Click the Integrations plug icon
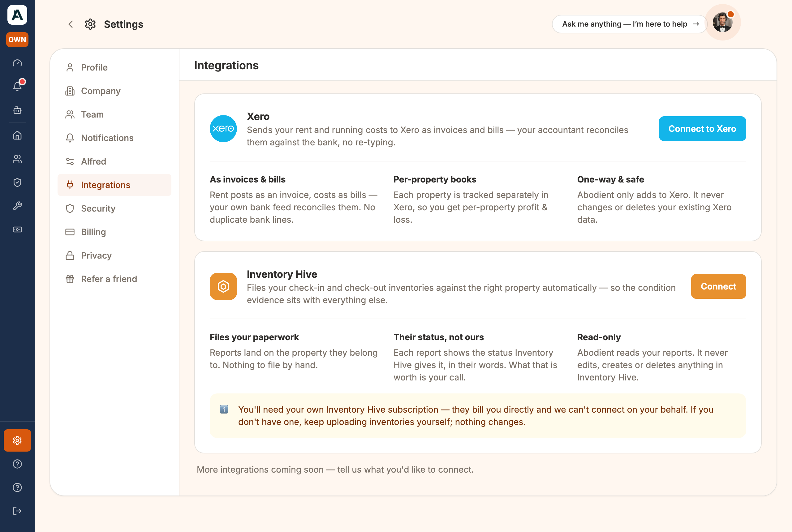The width and height of the screenshot is (792, 532). [70, 185]
